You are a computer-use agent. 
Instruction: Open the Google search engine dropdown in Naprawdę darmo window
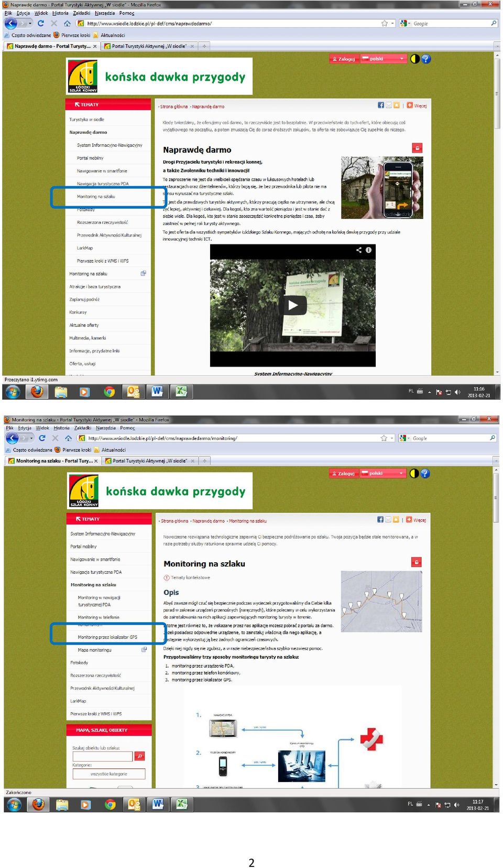(404, 23)
